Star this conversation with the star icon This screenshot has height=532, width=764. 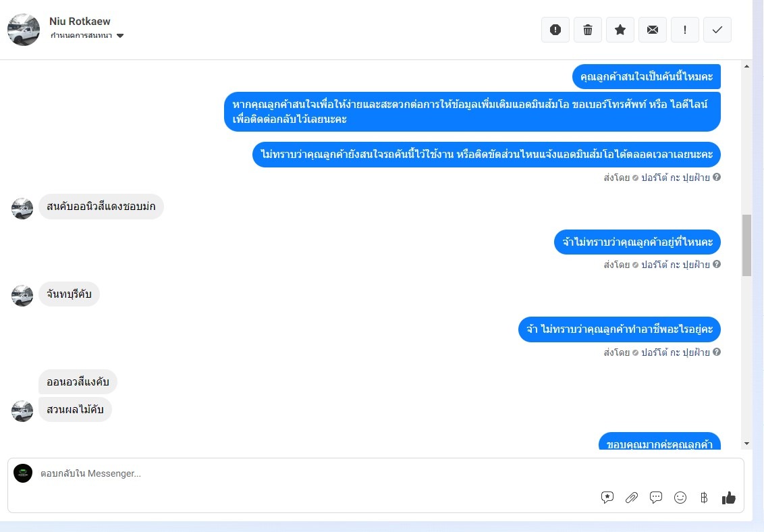point(620,30)
